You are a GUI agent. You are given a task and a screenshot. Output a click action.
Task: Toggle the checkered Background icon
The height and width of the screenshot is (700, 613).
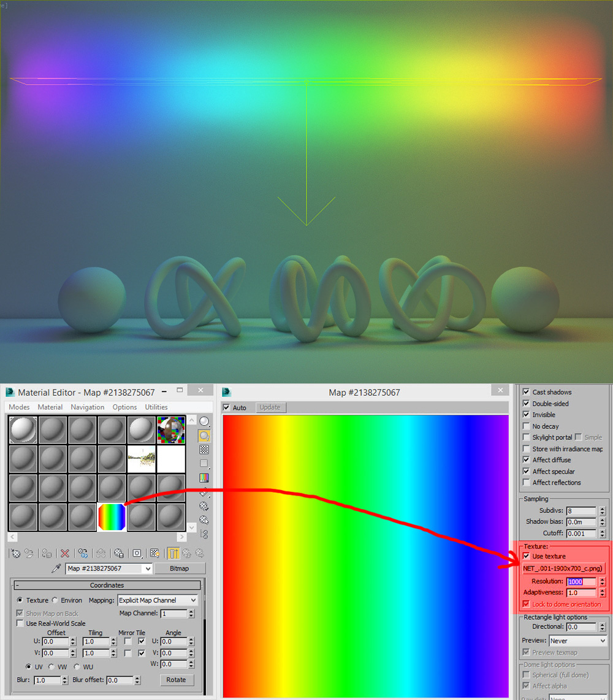point(204,450)
